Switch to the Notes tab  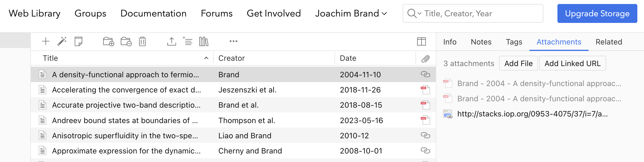(481, 42)
